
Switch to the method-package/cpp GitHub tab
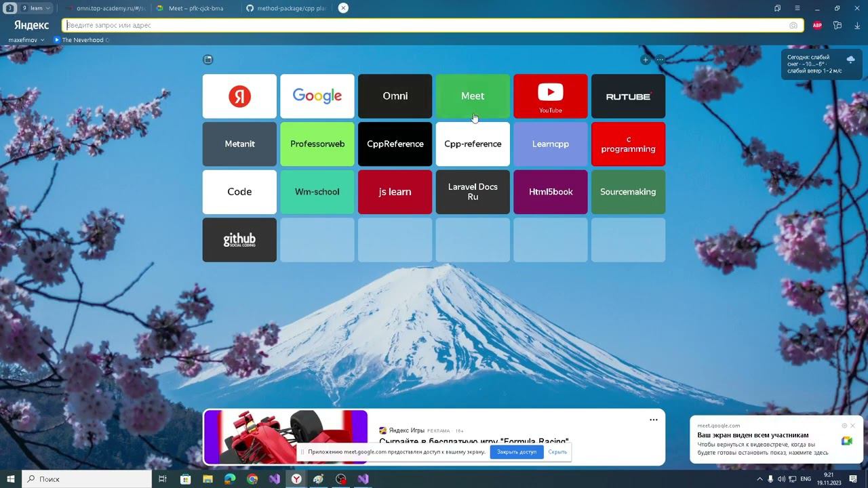coord(286,8)
